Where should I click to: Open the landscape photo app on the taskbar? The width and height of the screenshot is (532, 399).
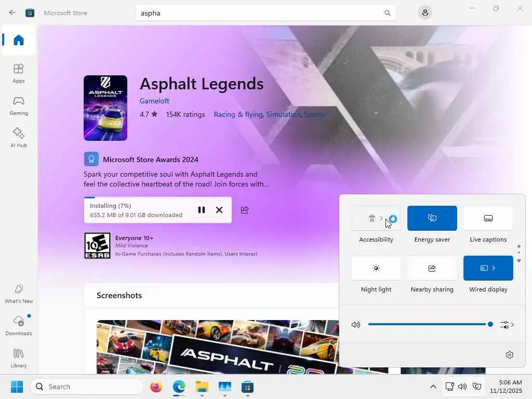click(224, 387)
